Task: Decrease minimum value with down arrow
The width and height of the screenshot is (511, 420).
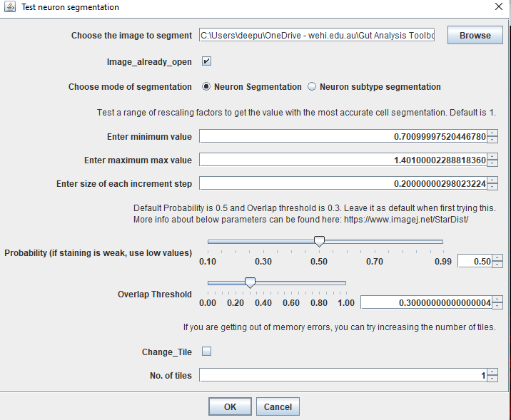Action: pyautogui.click(x=492, y=139)
